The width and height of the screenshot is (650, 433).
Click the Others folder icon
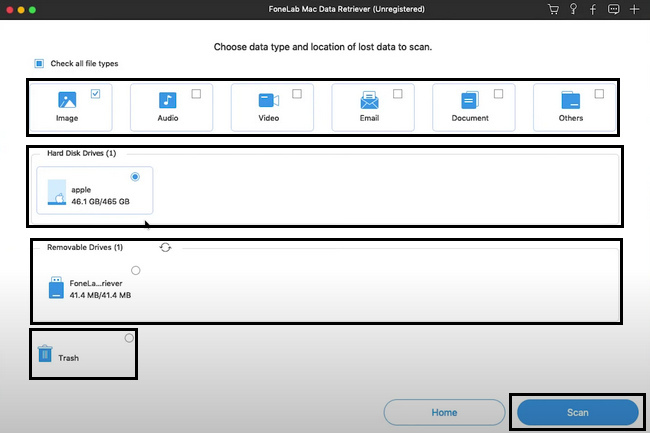571,100
